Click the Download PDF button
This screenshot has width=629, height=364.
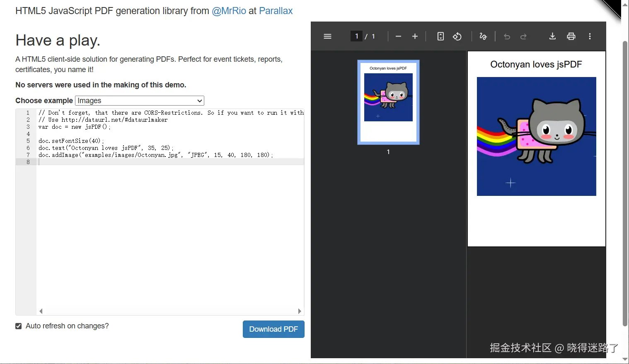pos(273,329)
